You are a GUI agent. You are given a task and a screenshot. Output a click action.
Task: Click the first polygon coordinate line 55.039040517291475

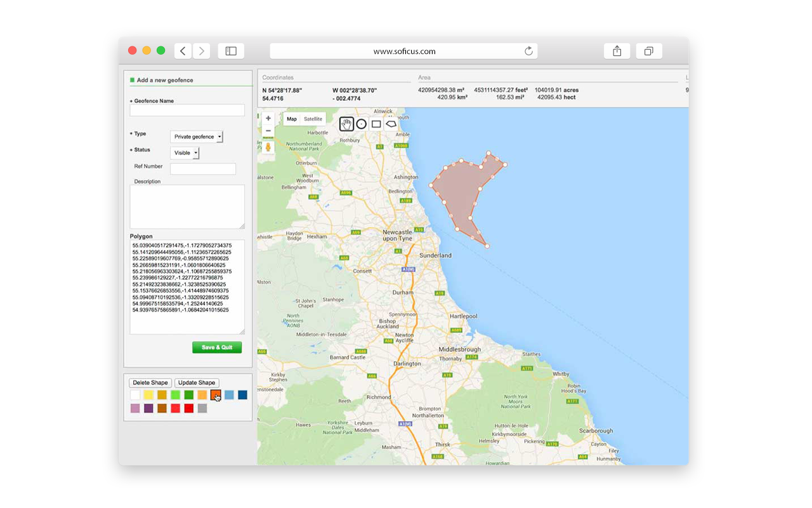click(x=182, y=245)
